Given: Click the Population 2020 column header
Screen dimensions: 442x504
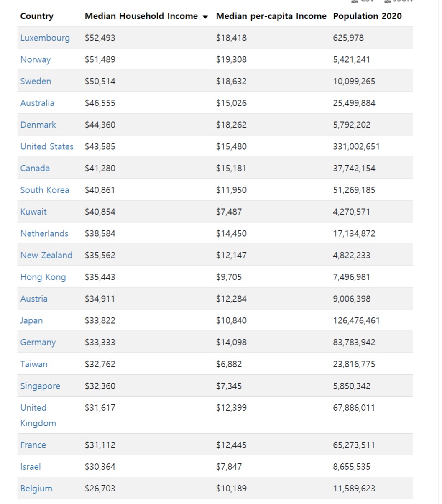Looking at the screenshot, I should 367,16.
